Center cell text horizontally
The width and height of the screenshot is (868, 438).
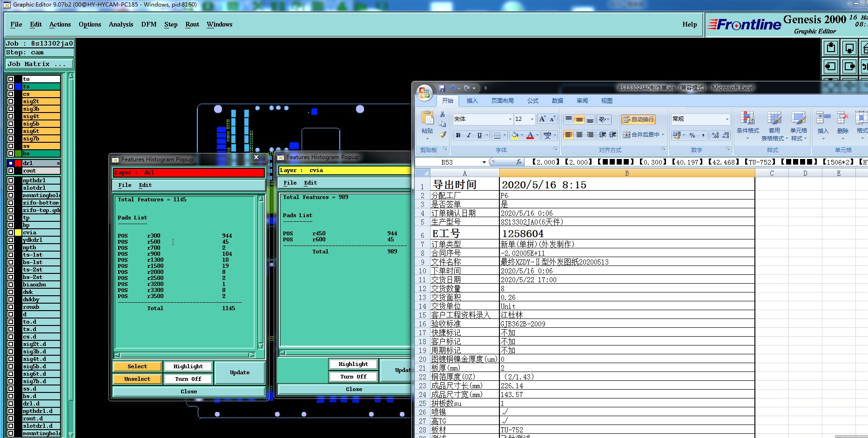[579, 135]
